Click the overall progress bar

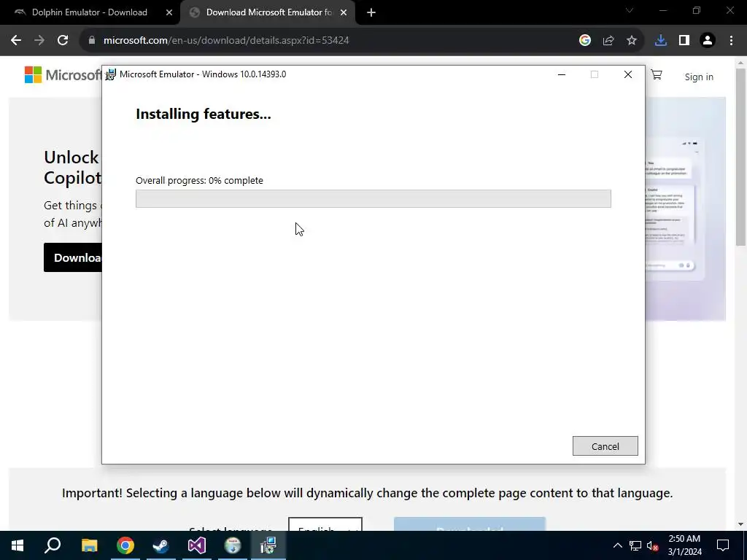373,198
